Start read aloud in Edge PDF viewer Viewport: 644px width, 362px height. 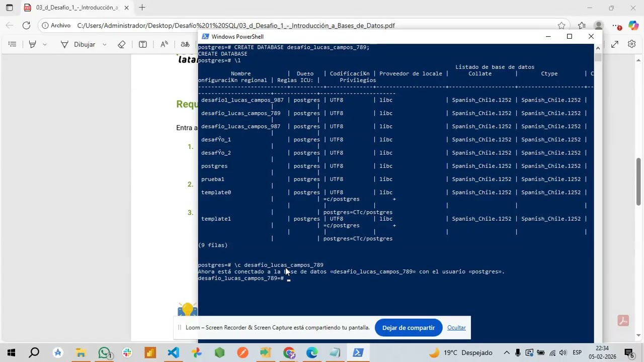[x=164, y=44]
